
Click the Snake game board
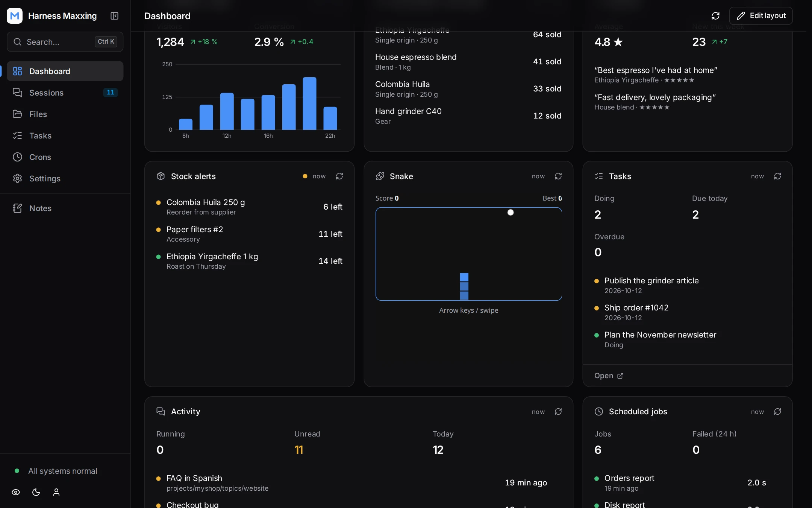pos(468,254)
